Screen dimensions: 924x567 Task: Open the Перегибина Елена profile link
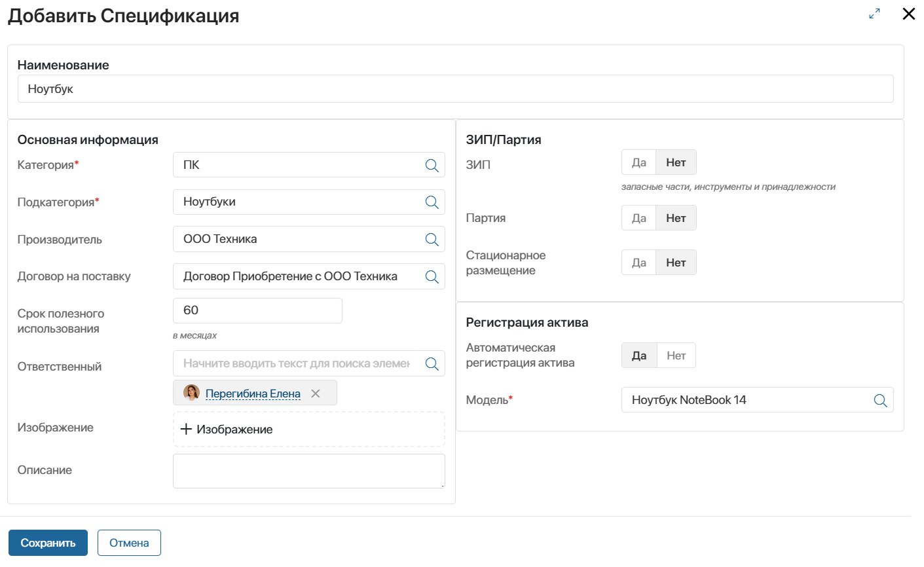pyautogui.click(x=253, y=393)
